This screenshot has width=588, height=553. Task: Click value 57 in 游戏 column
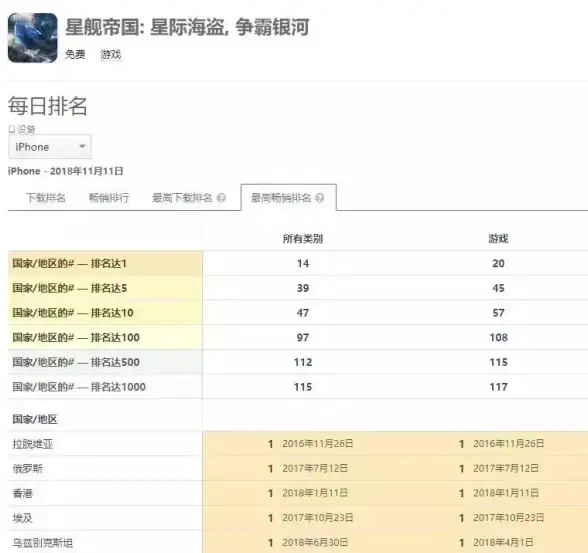pyautogui.click(x=498, y=313)
